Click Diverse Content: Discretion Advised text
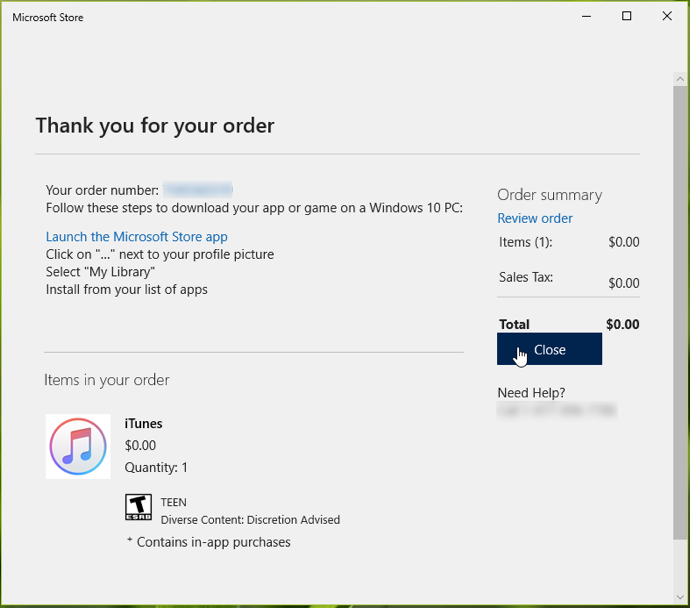The image size is (690, 608). click(250, 520)
